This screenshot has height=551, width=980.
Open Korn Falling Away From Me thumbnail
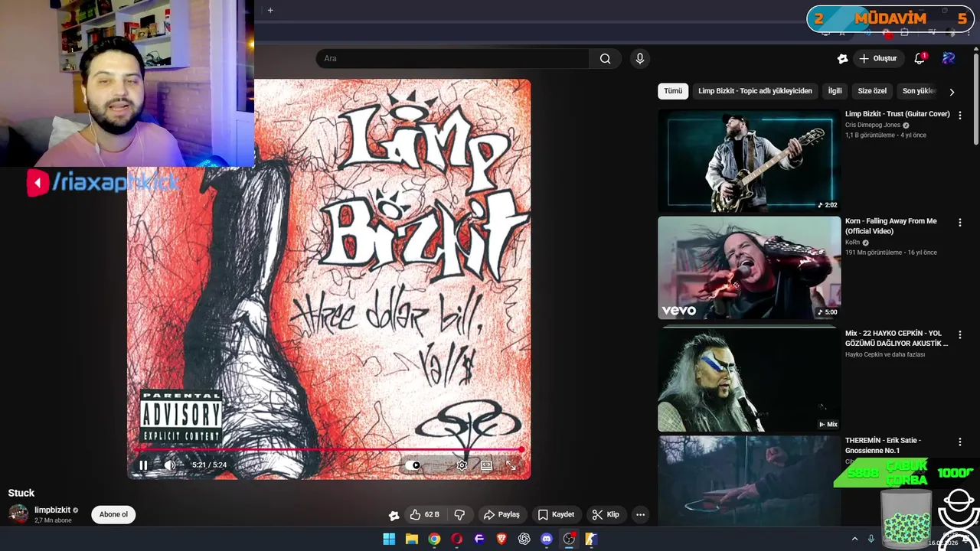(750, 268)
